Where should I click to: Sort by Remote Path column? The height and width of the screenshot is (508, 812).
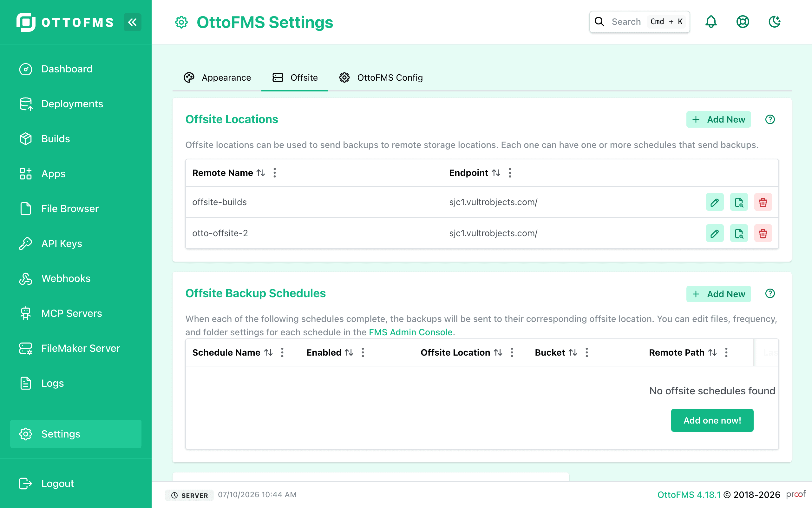712,352
